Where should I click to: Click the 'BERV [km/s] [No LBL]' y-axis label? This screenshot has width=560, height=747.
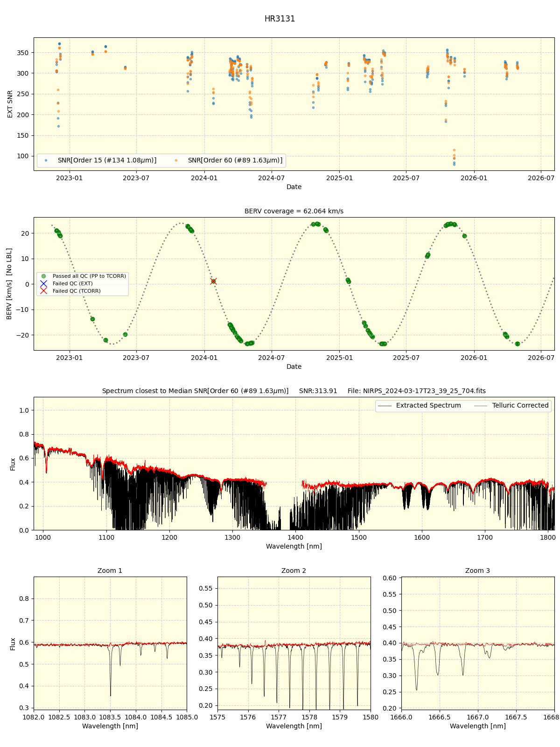(x=10, y=284)
